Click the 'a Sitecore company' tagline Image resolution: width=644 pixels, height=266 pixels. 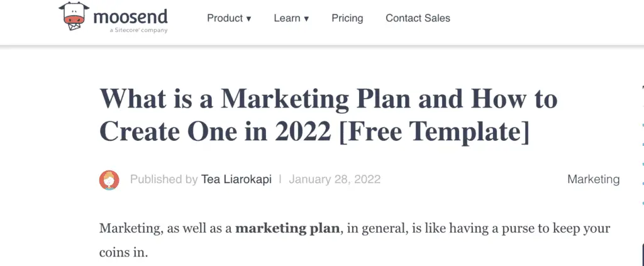pos(139,31)
